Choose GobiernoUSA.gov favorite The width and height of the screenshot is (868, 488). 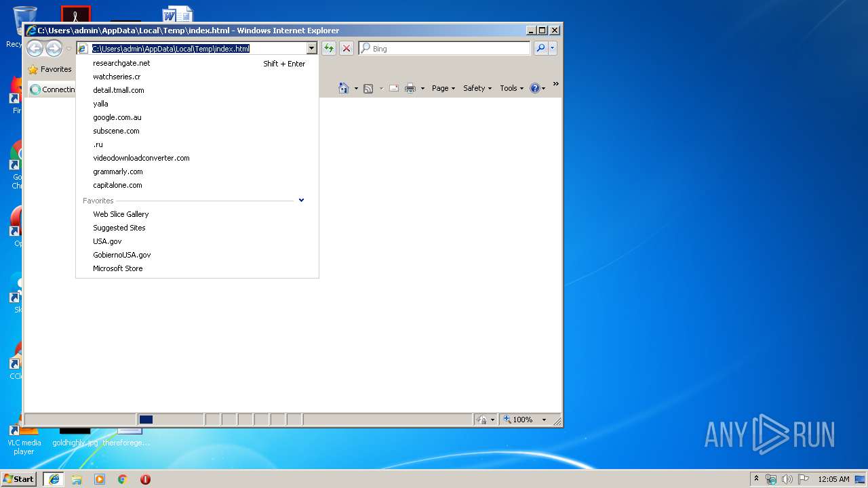click(x=122, y=255)
